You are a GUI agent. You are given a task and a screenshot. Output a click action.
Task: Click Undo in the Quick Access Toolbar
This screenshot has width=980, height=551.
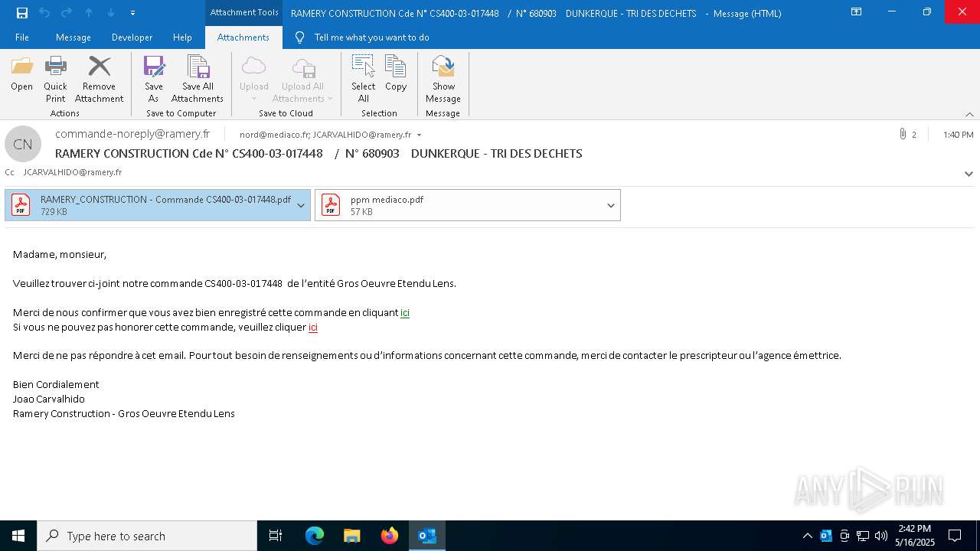click(x=44, y=13)
